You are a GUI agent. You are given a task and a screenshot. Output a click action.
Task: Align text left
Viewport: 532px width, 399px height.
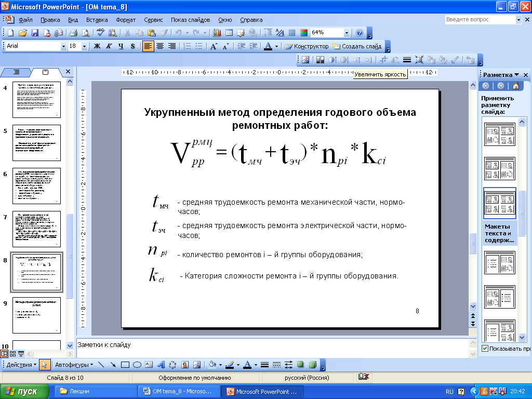pos(148,46)
